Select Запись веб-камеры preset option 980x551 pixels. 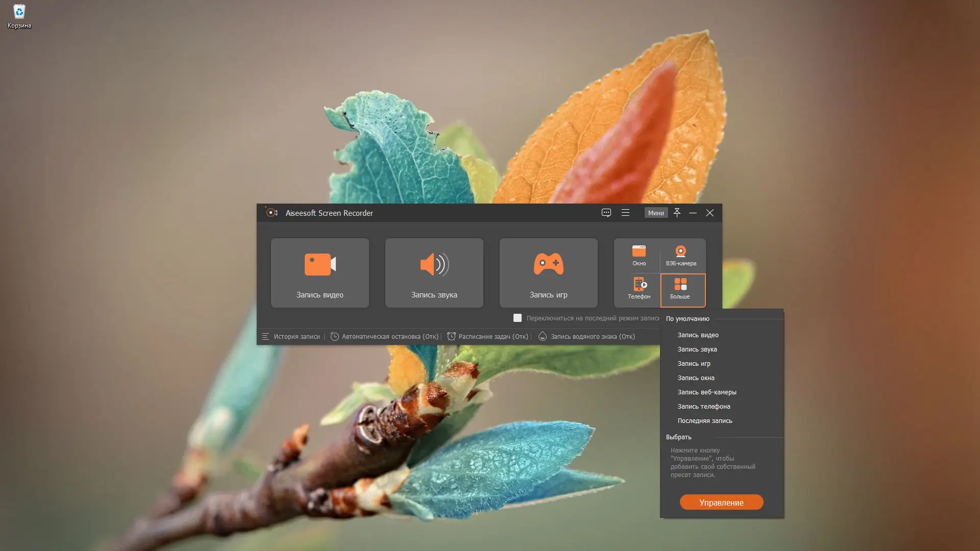(706, 392)
